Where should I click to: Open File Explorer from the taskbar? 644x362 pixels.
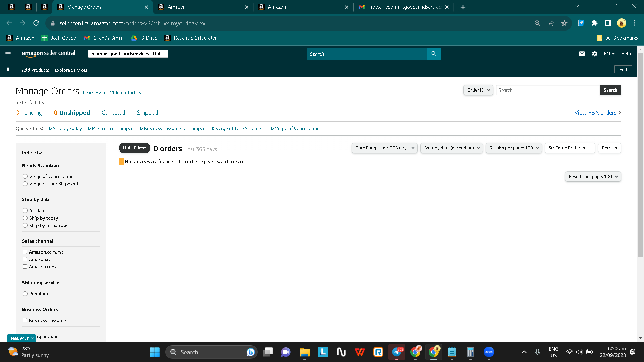(304, 352)
